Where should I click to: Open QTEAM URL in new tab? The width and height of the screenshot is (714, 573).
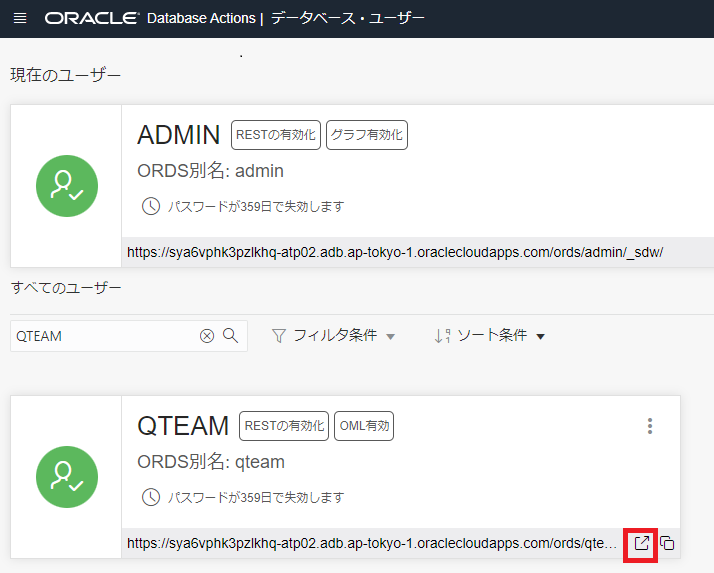pyautogui.click(x=642, y=543)
